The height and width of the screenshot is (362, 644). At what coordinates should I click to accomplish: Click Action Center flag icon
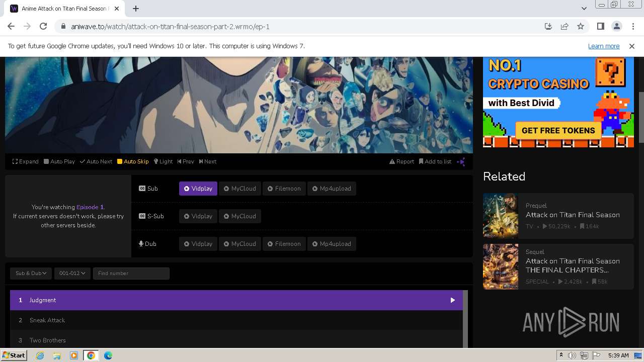point(596,355)
